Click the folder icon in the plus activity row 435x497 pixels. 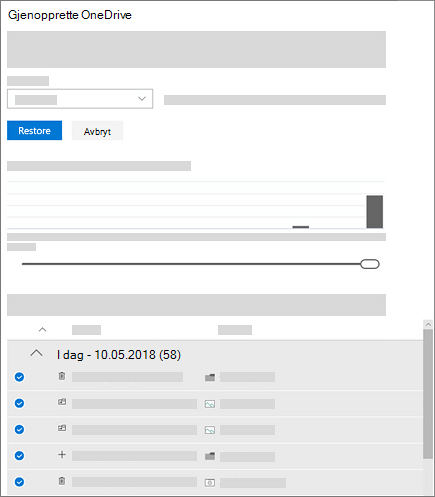tap(210, 456)
